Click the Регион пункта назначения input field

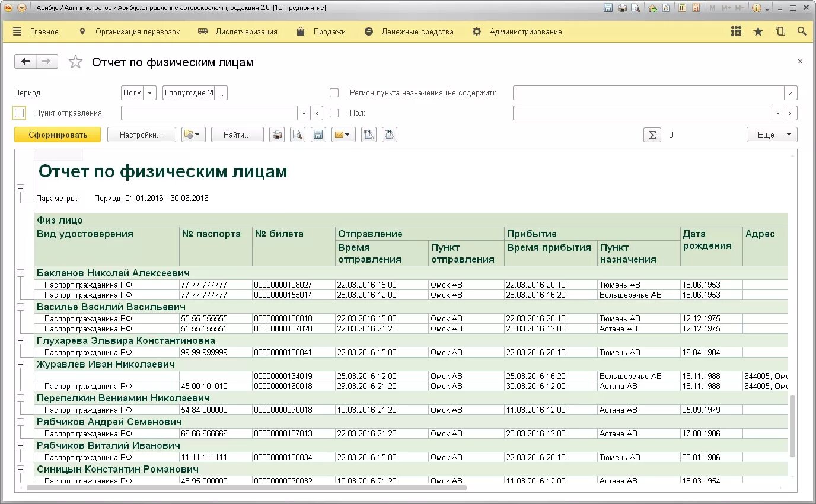[x=649, y=92]
